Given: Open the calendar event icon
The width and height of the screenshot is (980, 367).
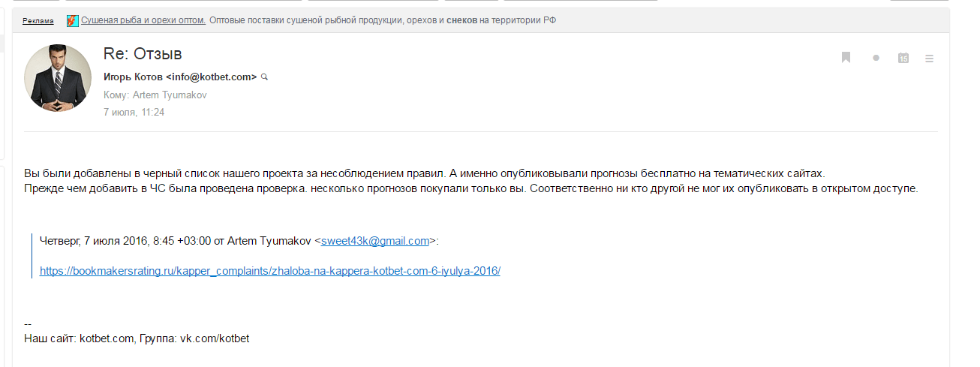Looking at the screenshot, I should [904, 58].
